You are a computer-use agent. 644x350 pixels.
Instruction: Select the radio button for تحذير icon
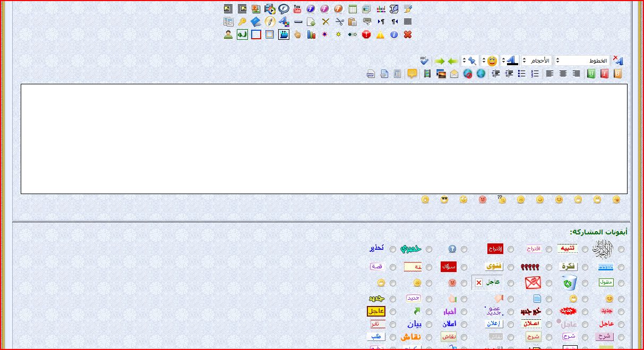coord(393,249)
